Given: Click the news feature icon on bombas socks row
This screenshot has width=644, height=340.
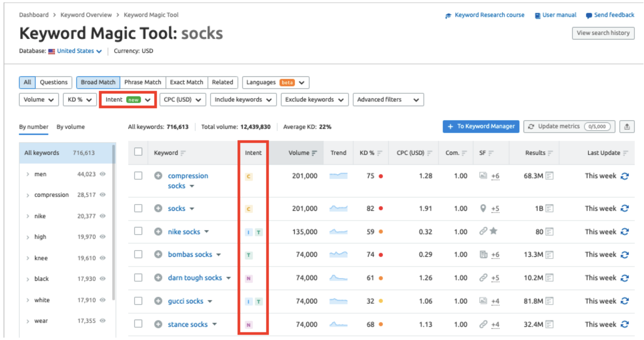Looking at the screenshot, I should click(484, 254).
